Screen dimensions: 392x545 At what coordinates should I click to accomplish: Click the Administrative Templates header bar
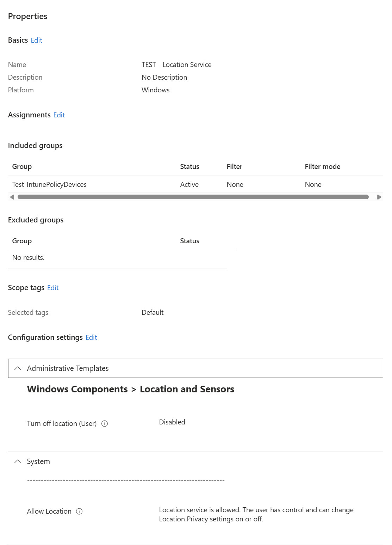(195, 368)
